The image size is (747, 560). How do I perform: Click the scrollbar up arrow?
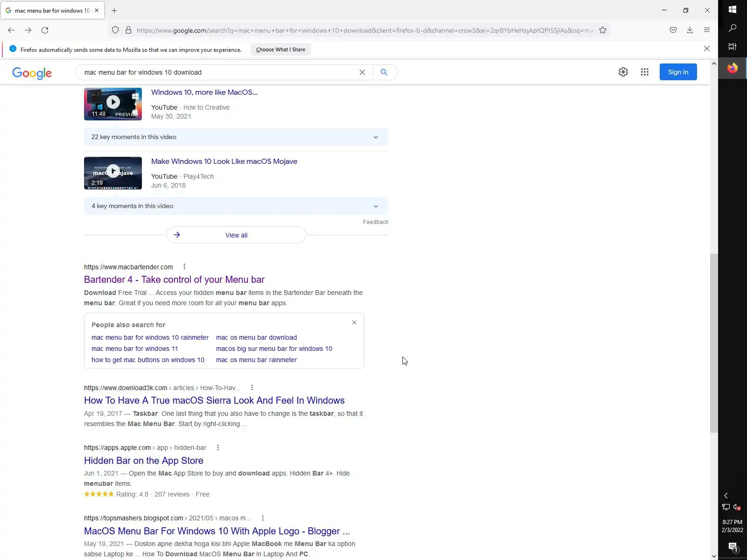(x=714, y=63)
